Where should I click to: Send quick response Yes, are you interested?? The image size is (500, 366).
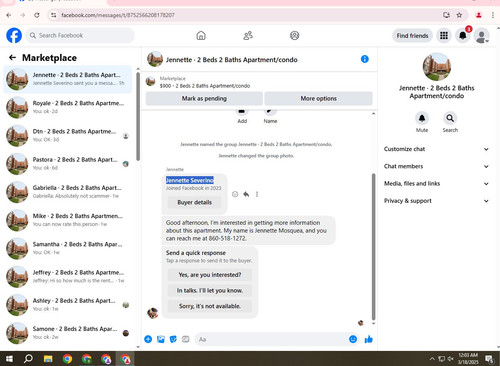point(210,275)
